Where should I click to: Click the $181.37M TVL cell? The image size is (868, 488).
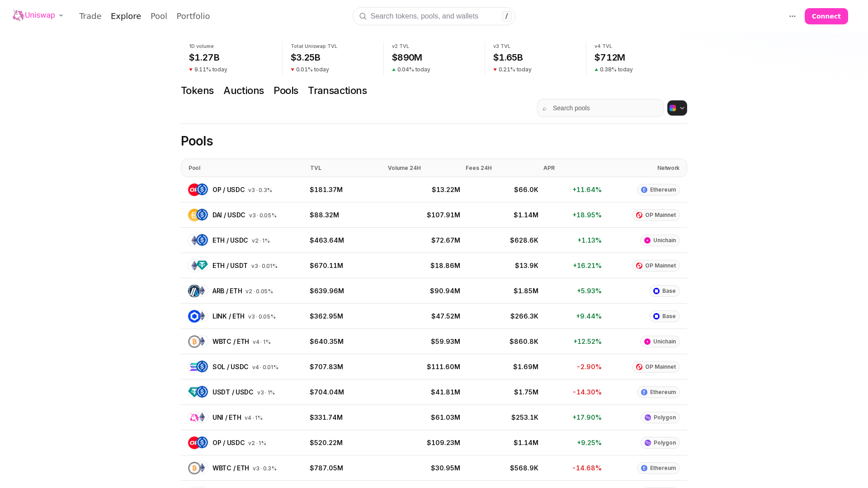click(326, 190)
